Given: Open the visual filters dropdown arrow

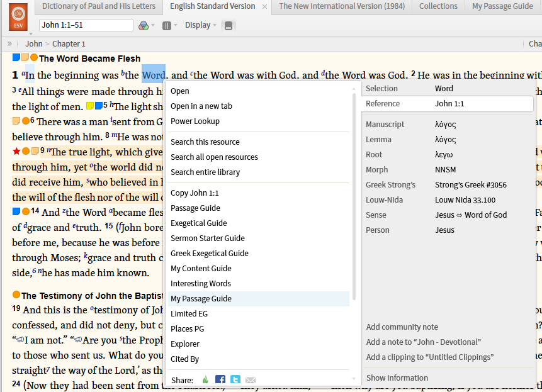Looking at the screenshot, I should 153,26.
